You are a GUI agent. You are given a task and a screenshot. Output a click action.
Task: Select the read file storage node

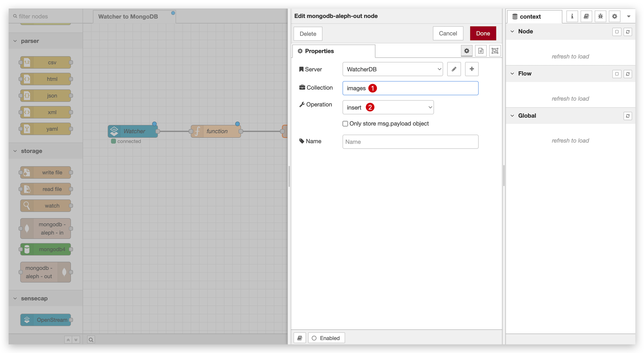click(x=46, y=189)
